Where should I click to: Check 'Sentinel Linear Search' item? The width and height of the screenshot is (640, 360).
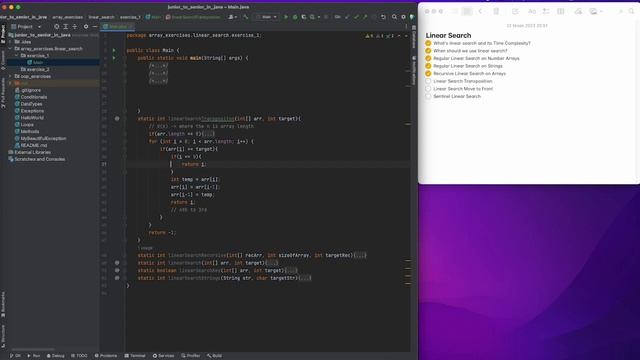pyautogui.click(x=428, y=96)
